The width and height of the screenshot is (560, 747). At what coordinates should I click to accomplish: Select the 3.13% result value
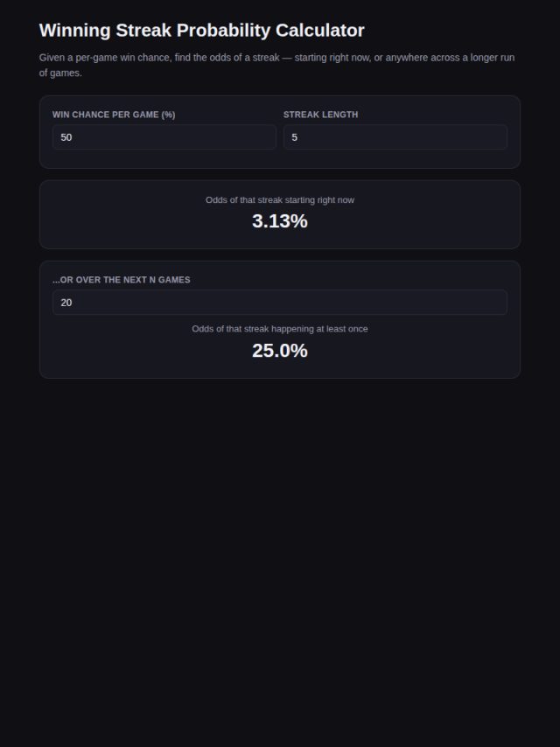(x=280, y=221)
